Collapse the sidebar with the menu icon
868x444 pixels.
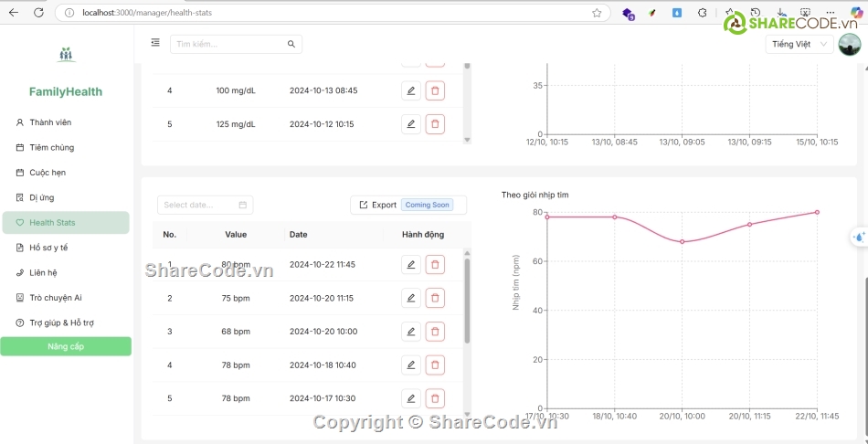pos(155,43)
